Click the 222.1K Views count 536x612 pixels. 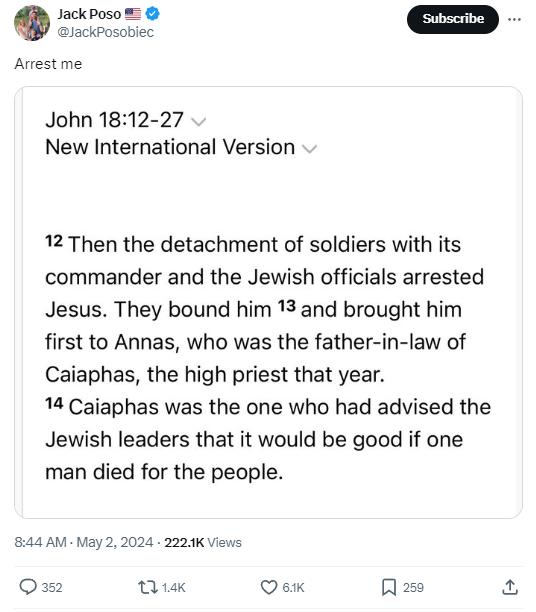(203, 542)
